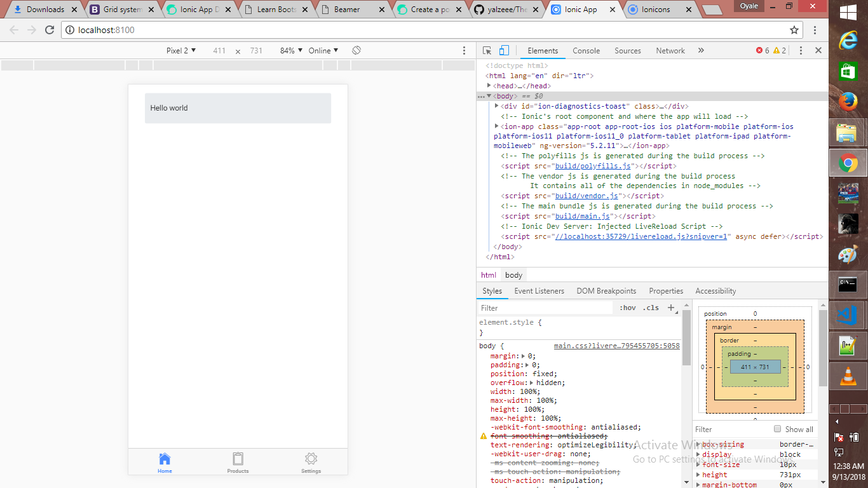
Task: Open VLC media player from taskbar
Action: point(848,376)
